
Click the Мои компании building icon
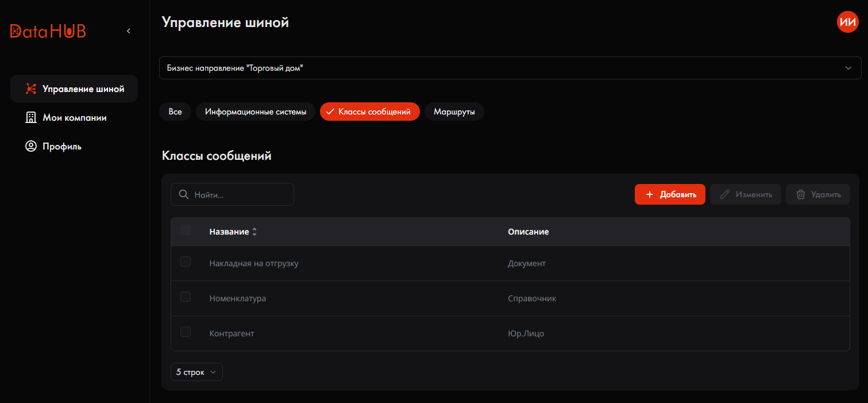pos(31,117)
